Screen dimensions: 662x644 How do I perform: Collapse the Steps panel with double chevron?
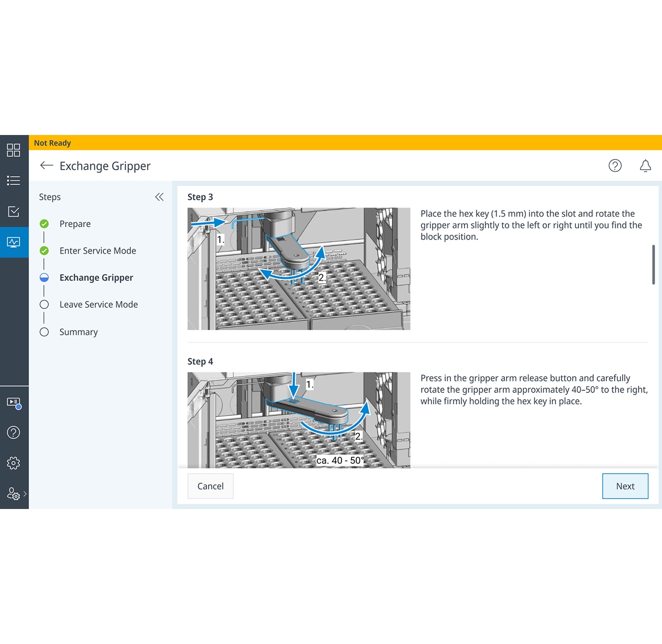159,197
